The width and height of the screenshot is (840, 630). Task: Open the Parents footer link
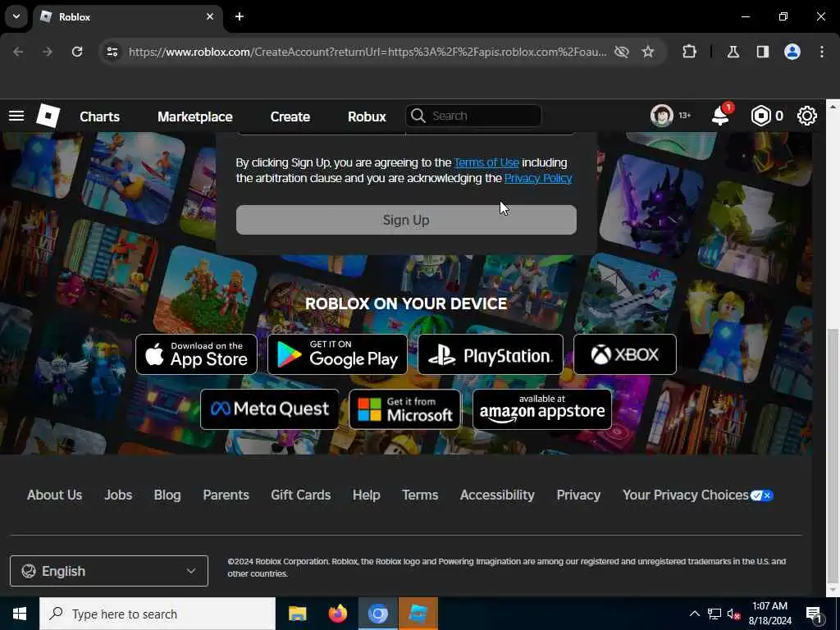point(226,495)
